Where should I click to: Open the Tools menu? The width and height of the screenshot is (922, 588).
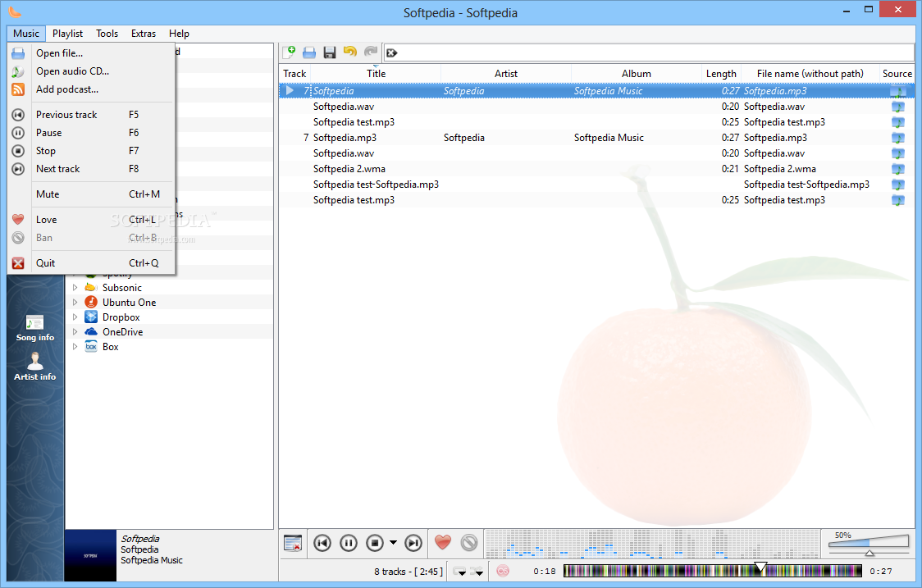coord(107,34)
